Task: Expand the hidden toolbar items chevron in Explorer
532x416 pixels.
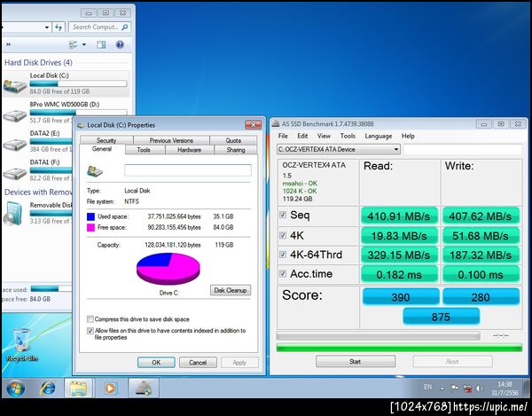Action: coord(8,44)
